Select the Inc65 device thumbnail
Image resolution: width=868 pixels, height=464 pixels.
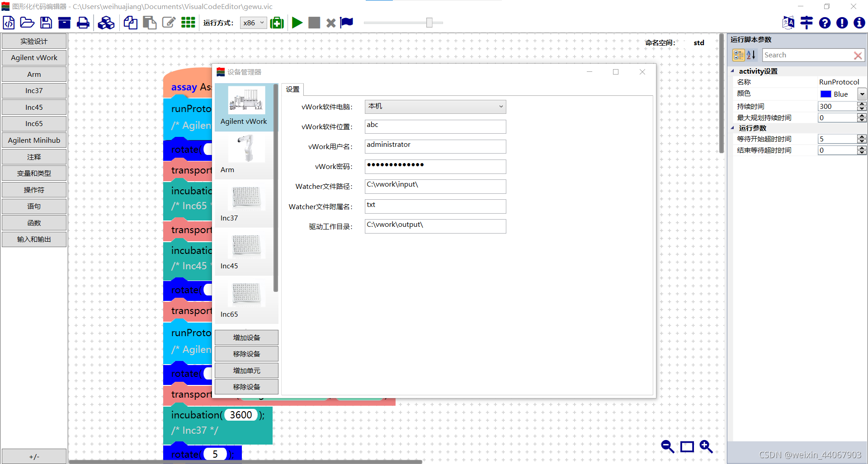(x=244, y=300)
